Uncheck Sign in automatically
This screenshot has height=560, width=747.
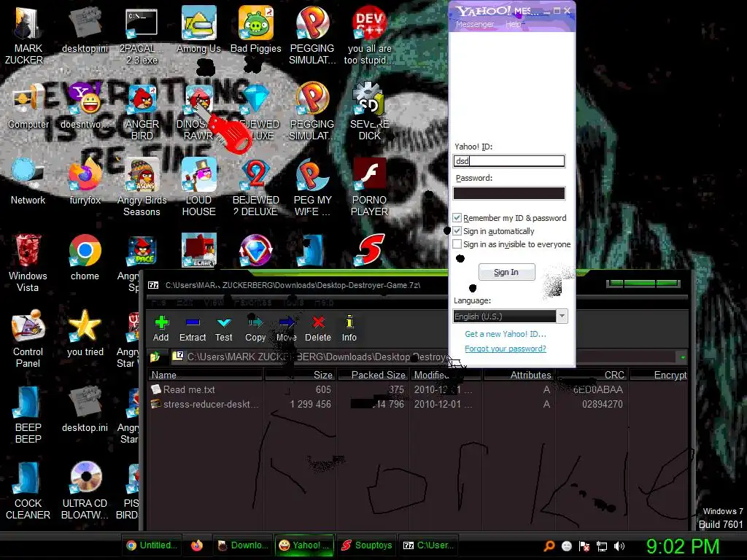pyautogui.click(x=457, y=231)
